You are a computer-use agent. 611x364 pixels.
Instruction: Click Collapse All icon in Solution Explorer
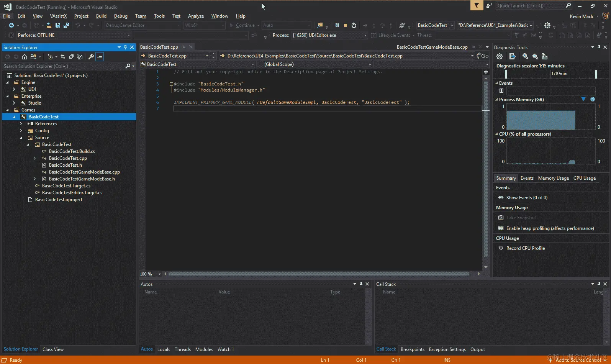tap(71, 57)
